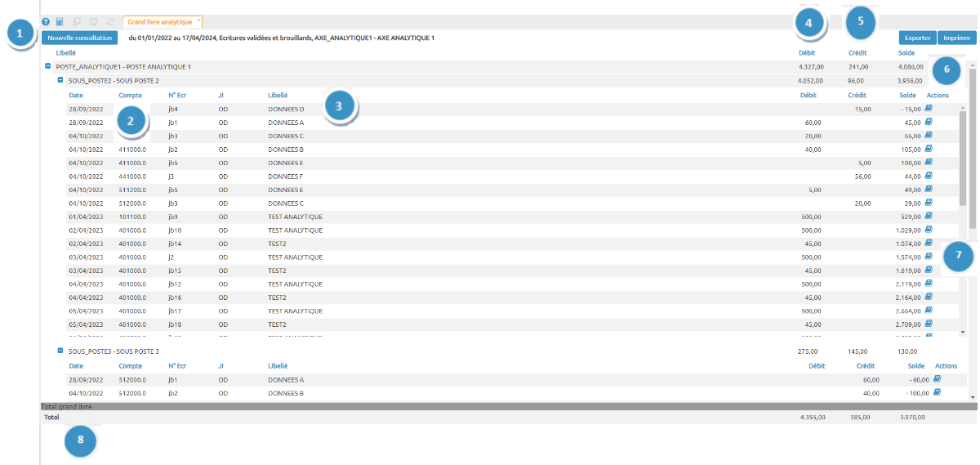Click the Imprimer button
The image size is (980, 465).
956,38
